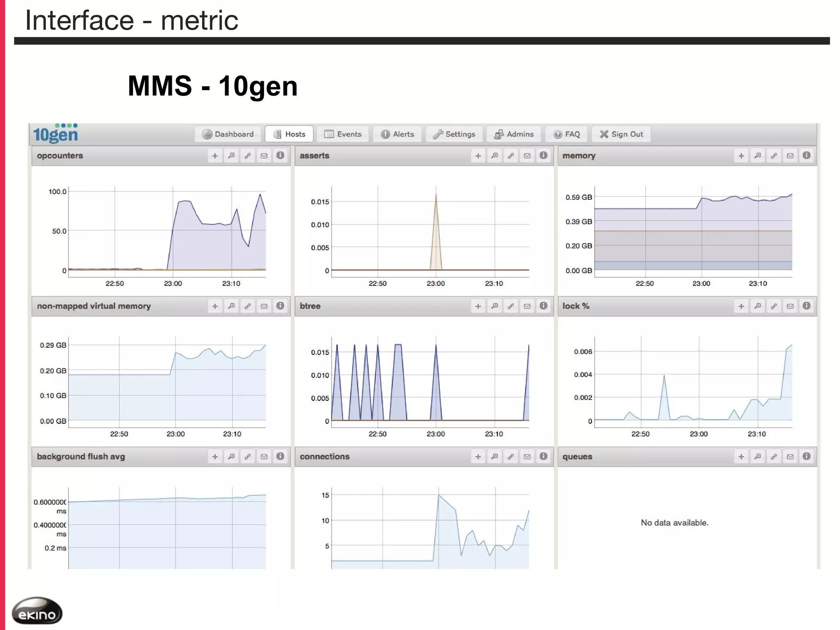Email the non-mapped virtual memory chart

click(x=264, y=306)
